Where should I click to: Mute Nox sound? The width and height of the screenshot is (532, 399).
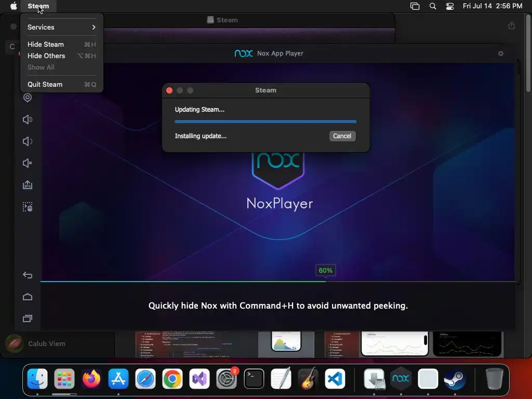[28, 163]
